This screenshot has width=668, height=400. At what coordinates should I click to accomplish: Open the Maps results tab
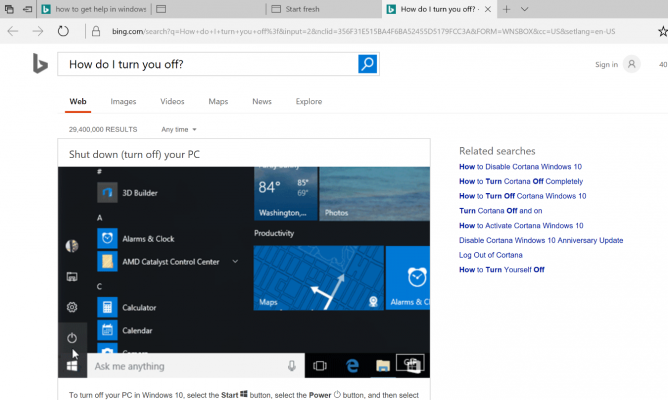click(x=218, y=101)
